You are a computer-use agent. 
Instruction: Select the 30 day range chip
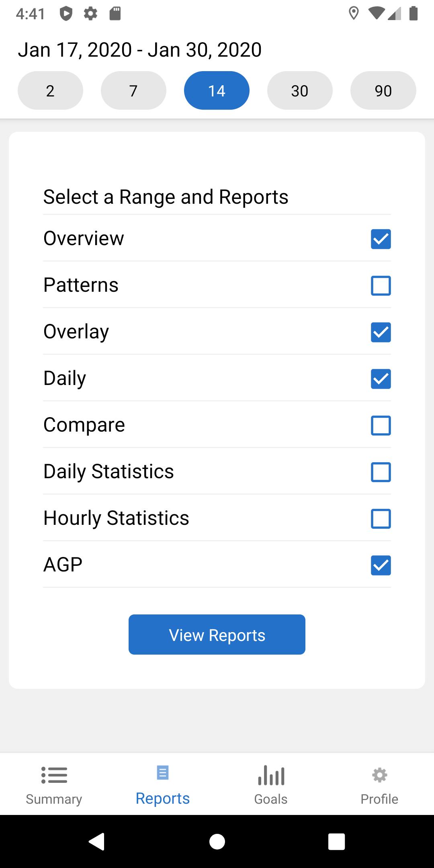click(x=300, y=90)
